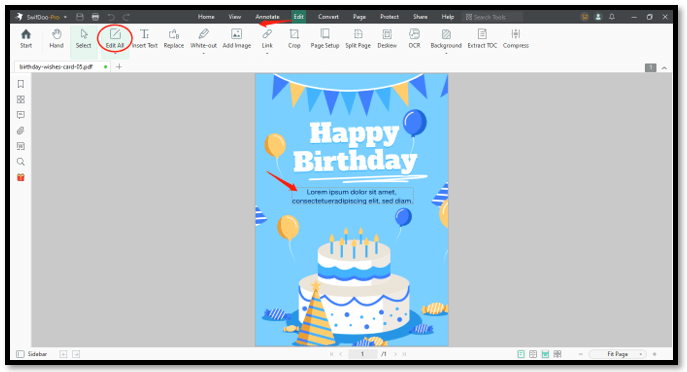The height and width of the screenshot is (372, 687).
Task: Run the Deskew tool
Action: pyautogui.click(x=387, y=39)
